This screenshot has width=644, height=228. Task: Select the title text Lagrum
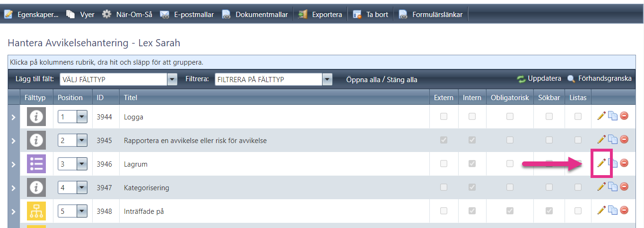[136, 164]
